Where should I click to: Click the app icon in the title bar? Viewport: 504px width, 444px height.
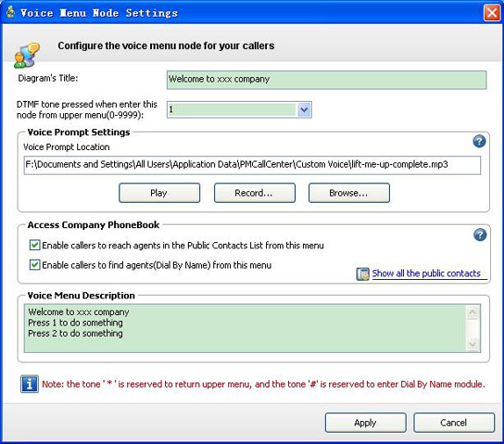[x=11, y=12]
